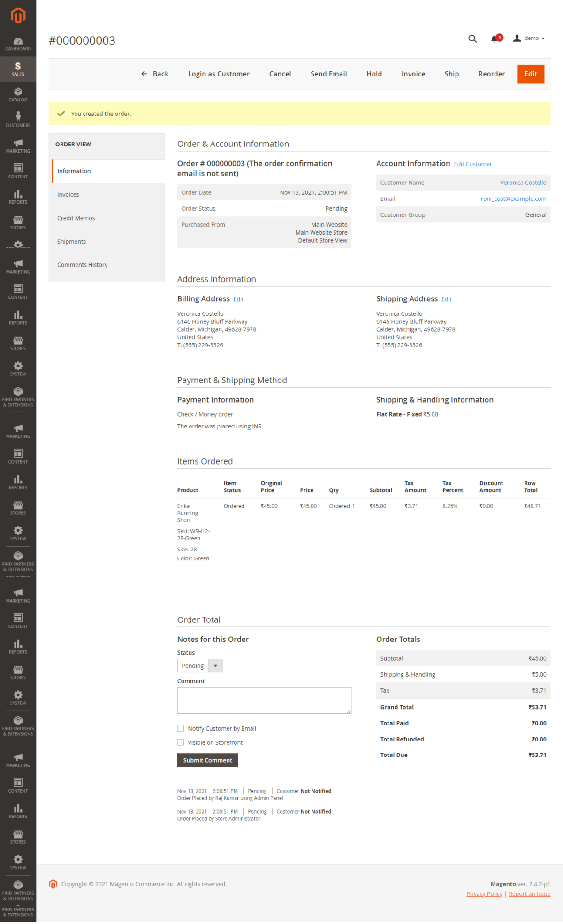
Task: Click the Erika Running Short product name
Action: pos(188,513)
